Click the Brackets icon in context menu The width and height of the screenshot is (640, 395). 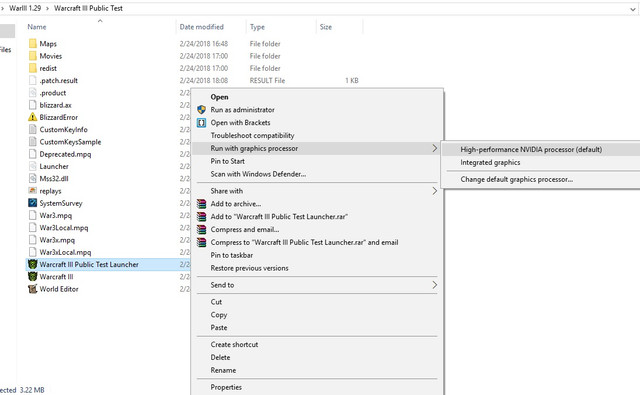tap(201, 122)
